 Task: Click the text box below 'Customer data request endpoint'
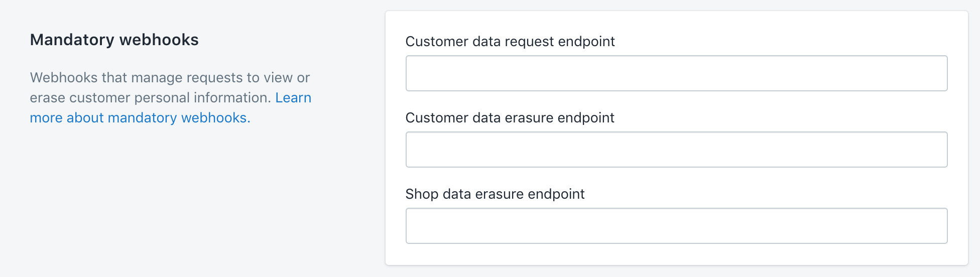676,73
